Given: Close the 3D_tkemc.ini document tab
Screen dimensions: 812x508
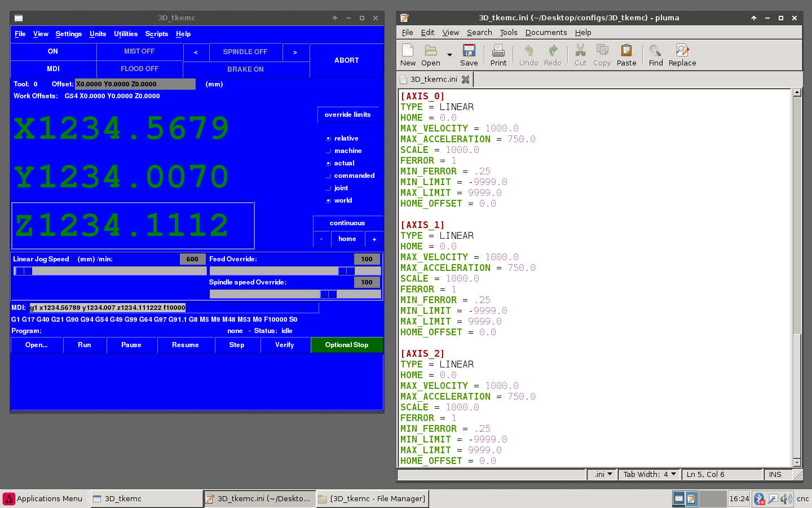Looking at the screenshot, I should tap(466, 80).
